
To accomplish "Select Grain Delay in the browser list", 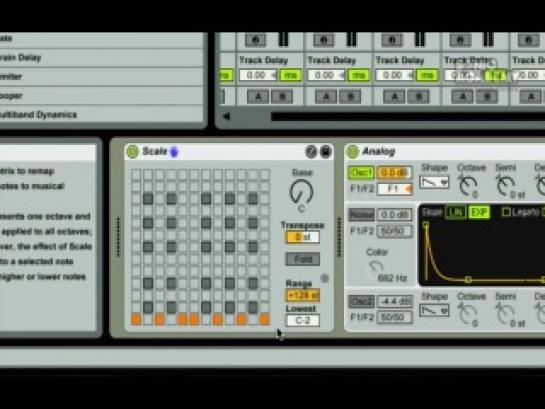I will [101, 58].
